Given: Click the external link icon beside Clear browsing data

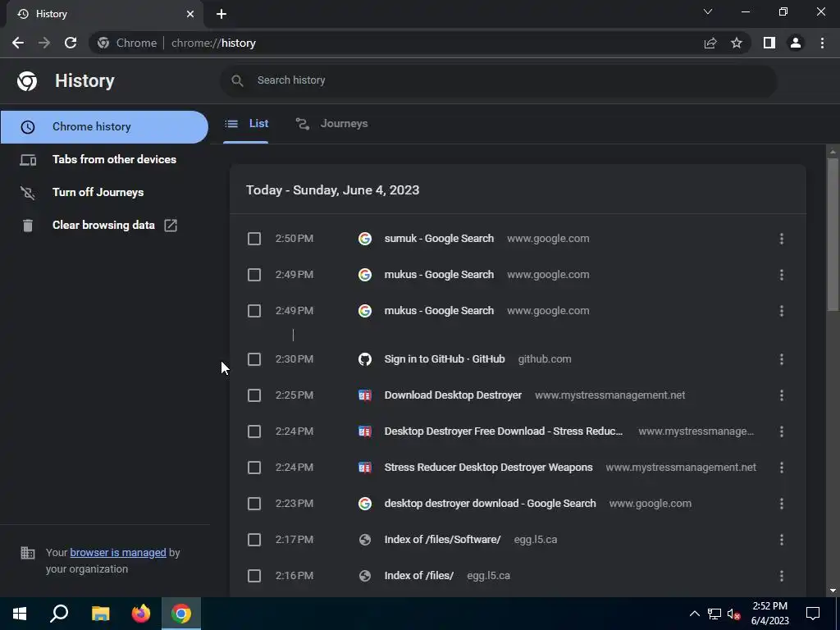Looking at the screenshot, I should pyautogui.click(x=171, y=226).
